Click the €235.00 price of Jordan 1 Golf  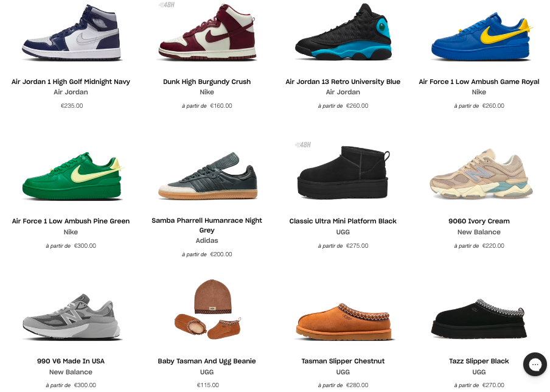pos(72,106)
